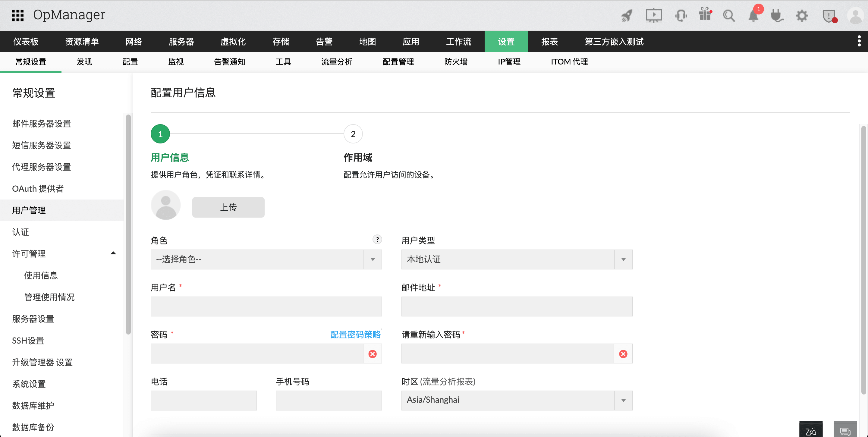Open the apps grid menu icon

point(17,15)
